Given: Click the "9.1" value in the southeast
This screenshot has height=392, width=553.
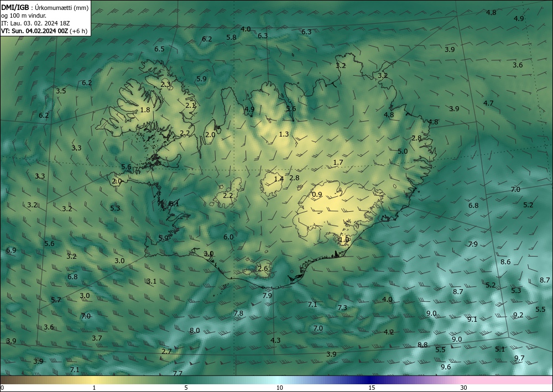Looking at the screenshot, I should click(x=472, y=320).
